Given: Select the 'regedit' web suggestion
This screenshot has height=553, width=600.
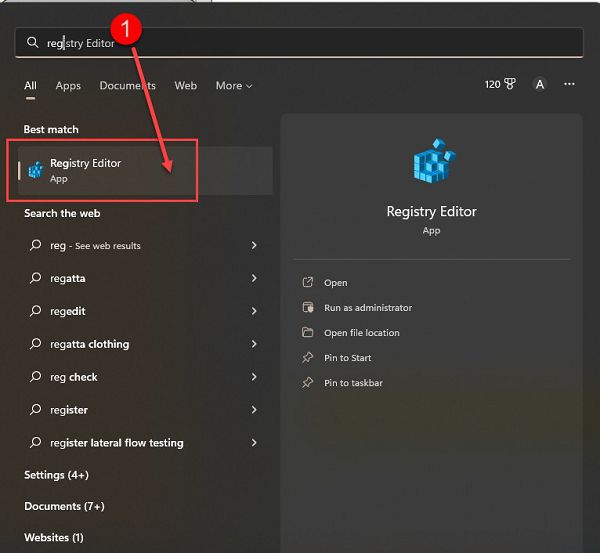Looking at the screenshot, I should click(x=68, y=311).
